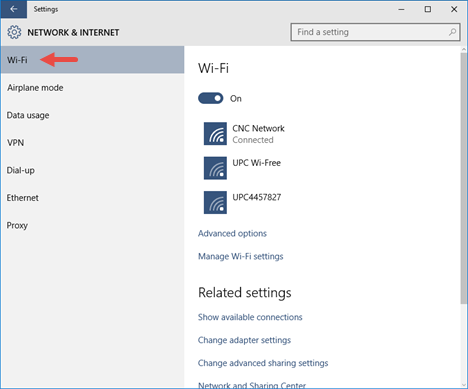Click Show available connections link
468x389 pixels.
click(250, 317)
